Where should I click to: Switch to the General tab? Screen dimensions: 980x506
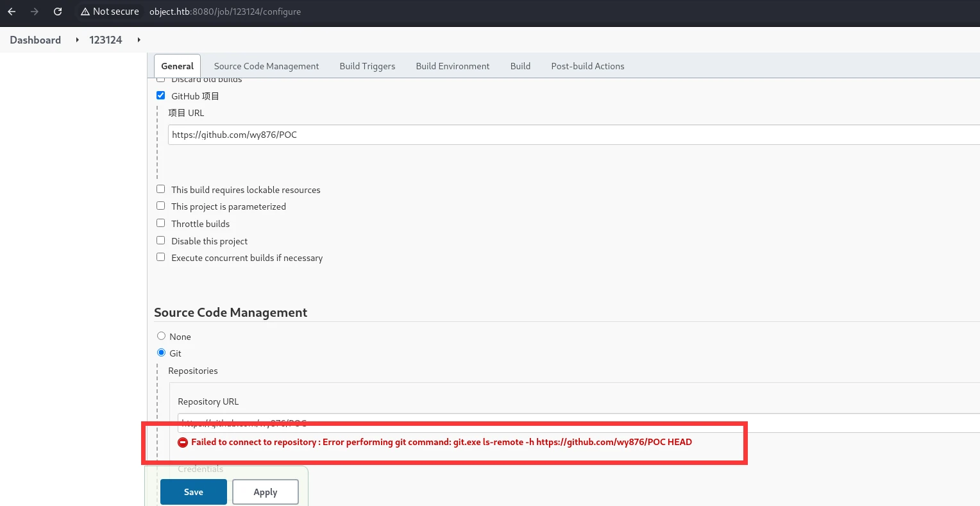click(178, 66)
